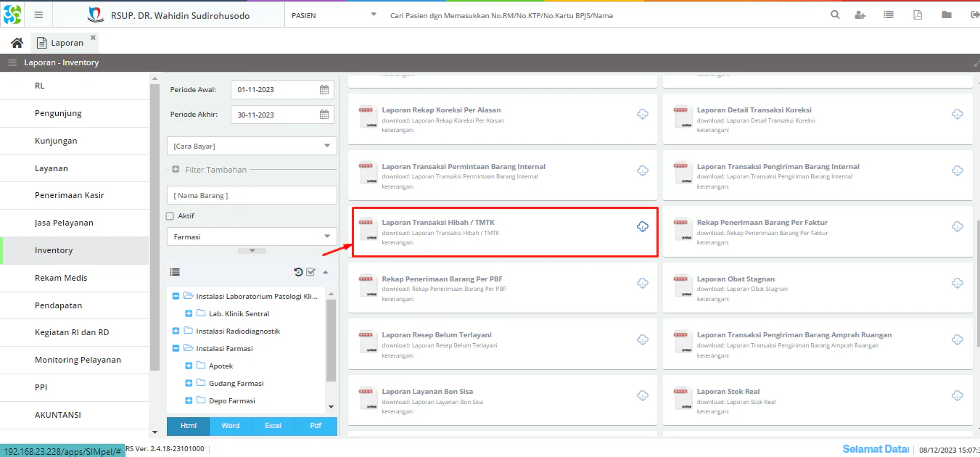The height and width of the screenshot is (457, 980).
Task: Click the Laporan - Inventory panel menu icon
Action: click(12, 62)
